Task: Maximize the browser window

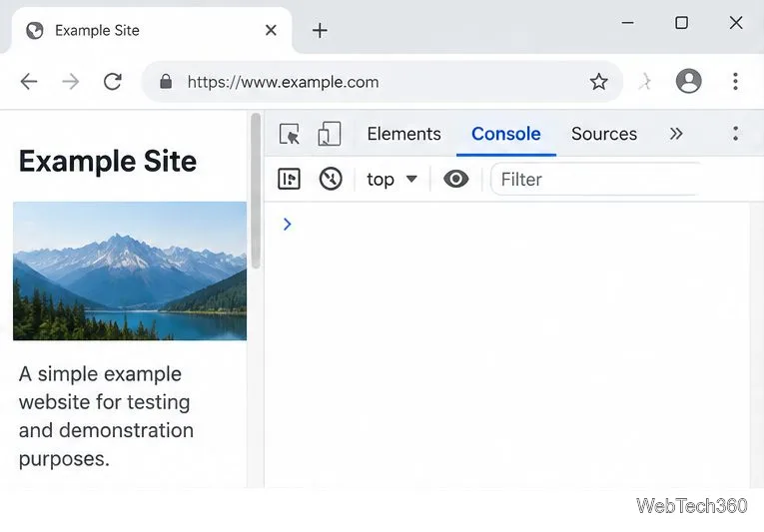Action: (x=682, y=22)
